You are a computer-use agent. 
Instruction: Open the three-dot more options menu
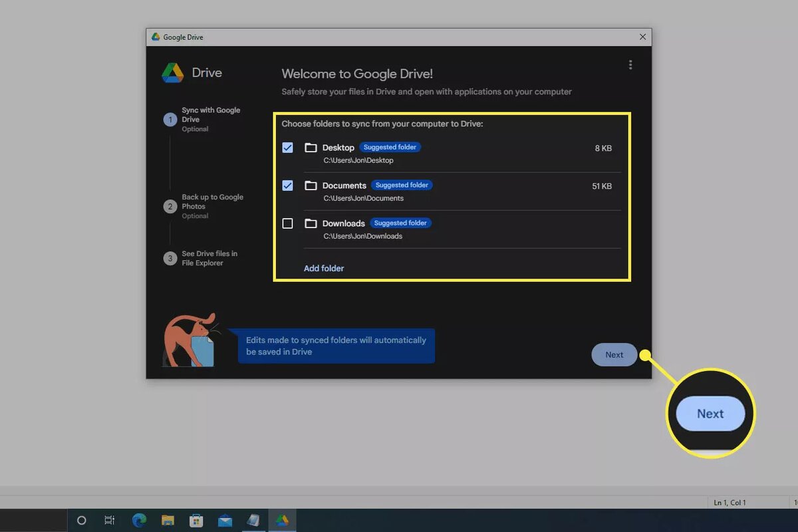[630, 65]
